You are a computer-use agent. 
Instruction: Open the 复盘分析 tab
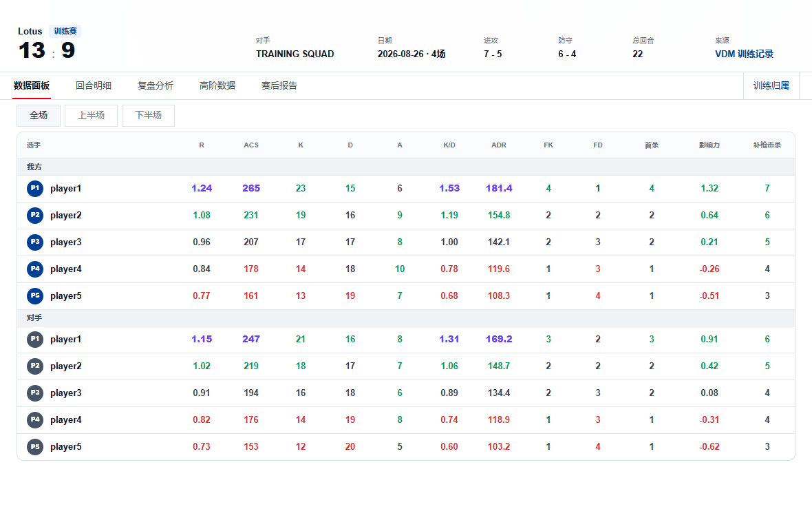coord(156,85)
